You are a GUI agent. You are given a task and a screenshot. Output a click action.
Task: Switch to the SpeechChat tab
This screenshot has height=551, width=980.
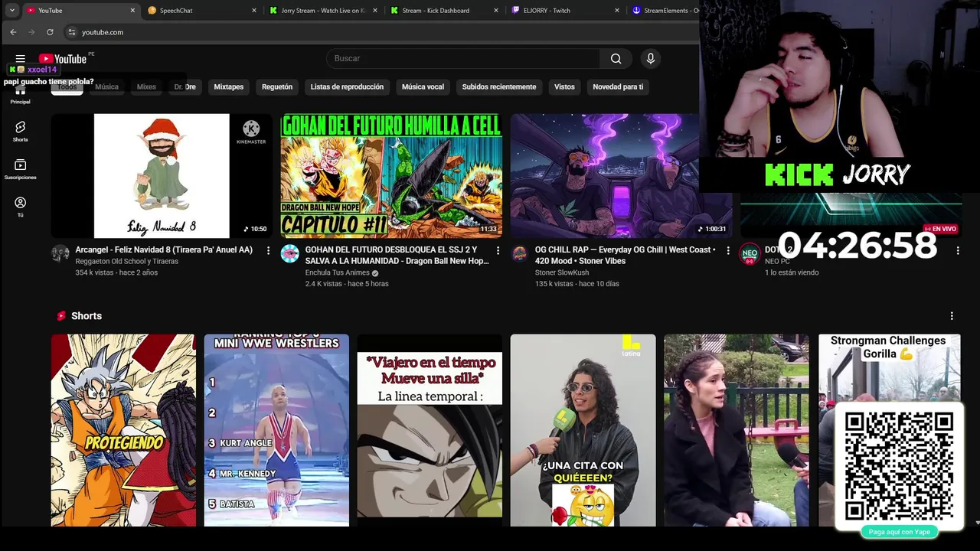(203, 11)
